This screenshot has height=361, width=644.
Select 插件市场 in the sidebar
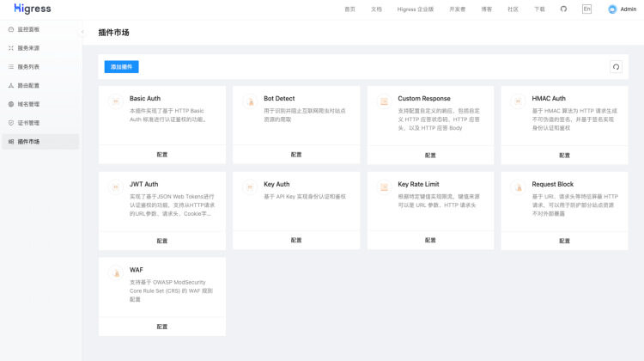(x=40, y=142)
